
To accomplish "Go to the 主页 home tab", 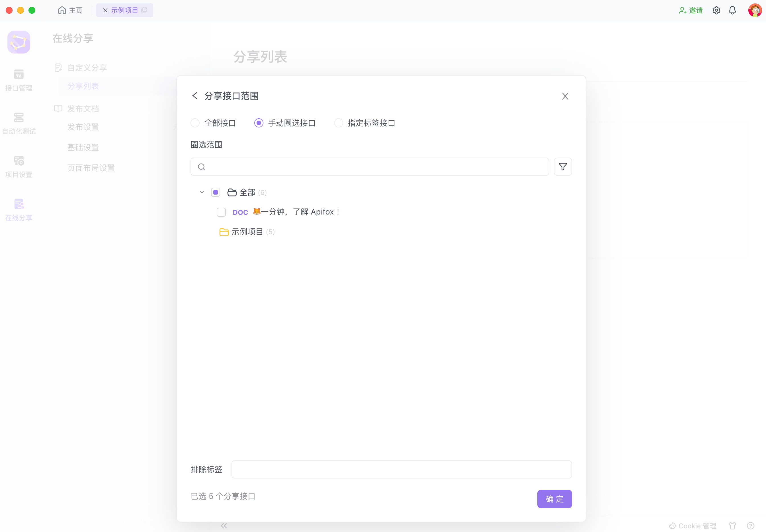I will click(70, 10).
